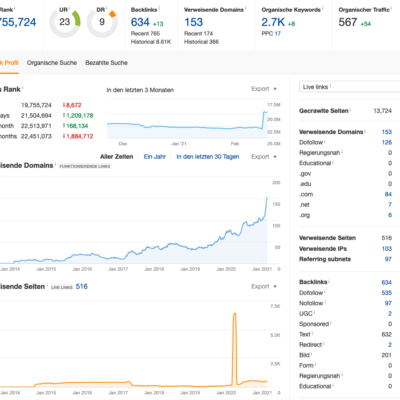Image resolution: width=400 pixels, height=400 pixels.
Task: Click the orange spike in the Verweisende Seiten chart
Action: (x=235, y=348)
